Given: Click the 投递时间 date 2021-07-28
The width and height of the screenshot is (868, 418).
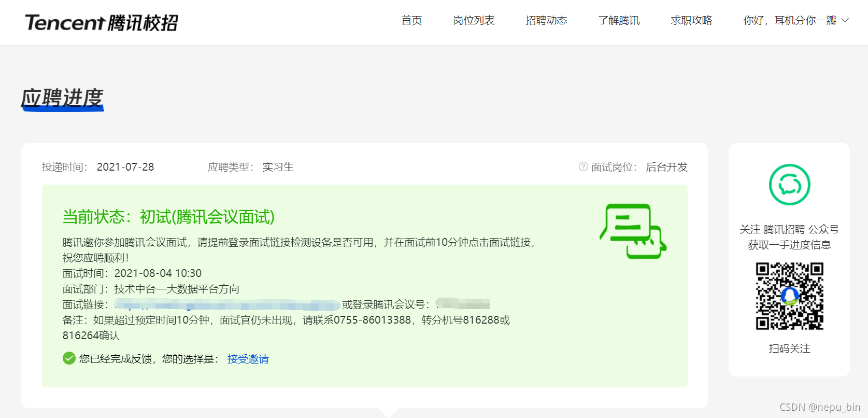Looking at the screenshot, I should (125, 167).
